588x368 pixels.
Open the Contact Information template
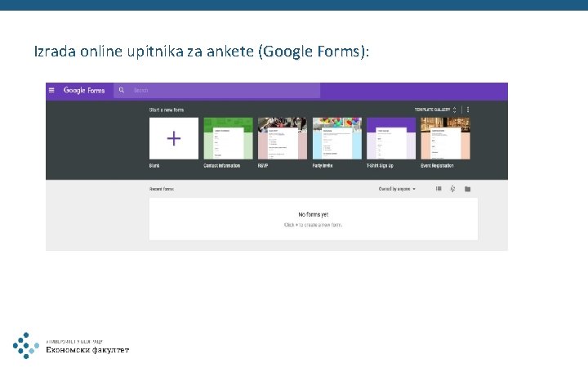[228, 138]
